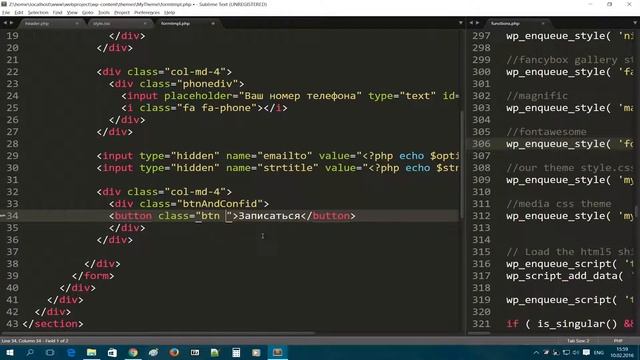Click line number 306 in right gutter
640x360 pixels.
pyautogui.click(x=481, y=144)
